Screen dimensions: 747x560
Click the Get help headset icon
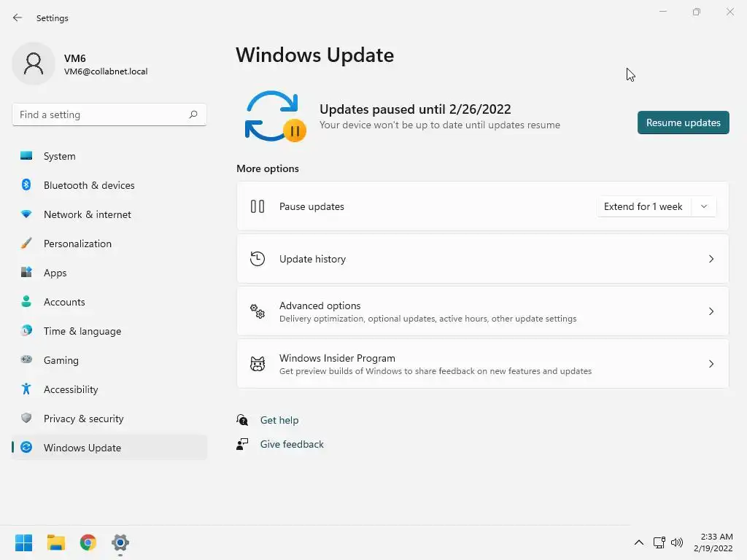(242, 419)
